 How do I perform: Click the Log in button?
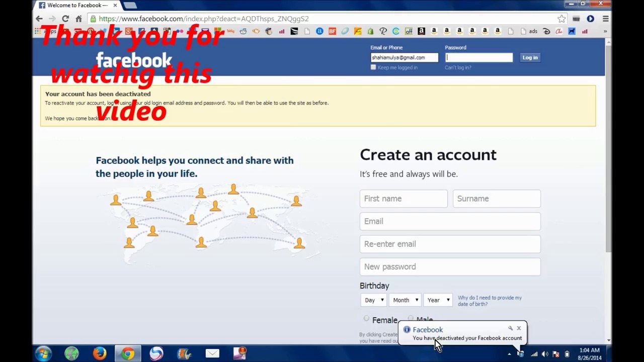530,57
